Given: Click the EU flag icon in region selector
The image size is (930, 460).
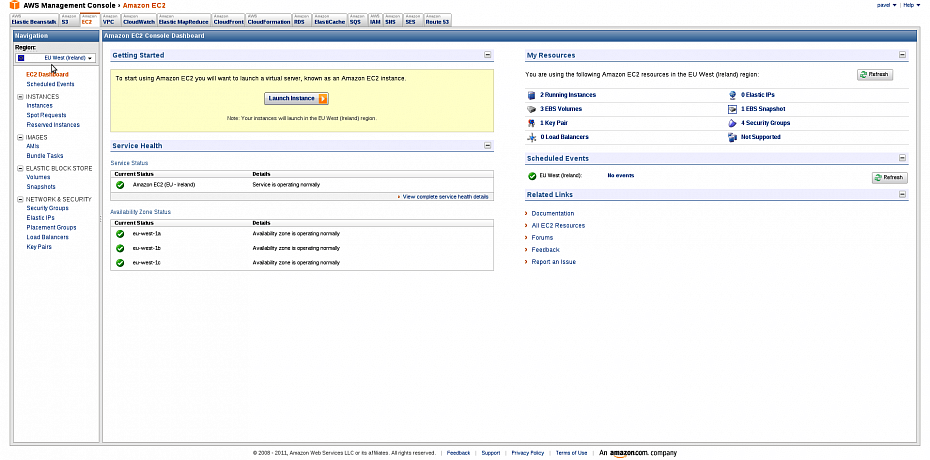Looking at the screenshot, I should coord(21,58).
